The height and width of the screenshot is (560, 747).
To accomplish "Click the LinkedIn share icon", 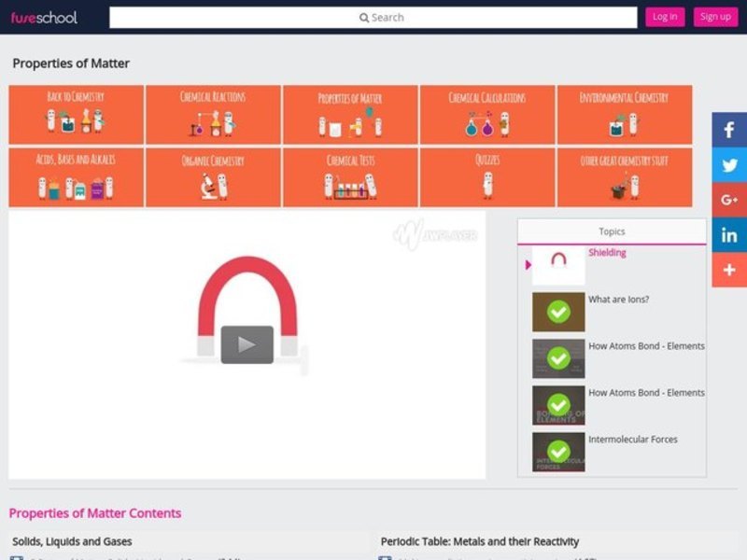I will (729, 234).
